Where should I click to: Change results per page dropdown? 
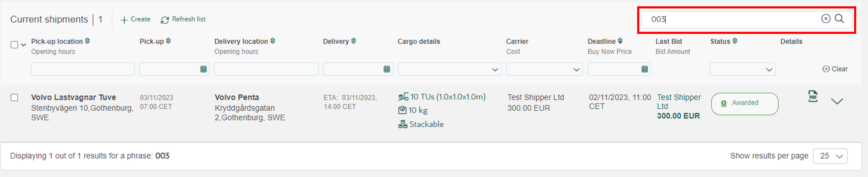830,156
